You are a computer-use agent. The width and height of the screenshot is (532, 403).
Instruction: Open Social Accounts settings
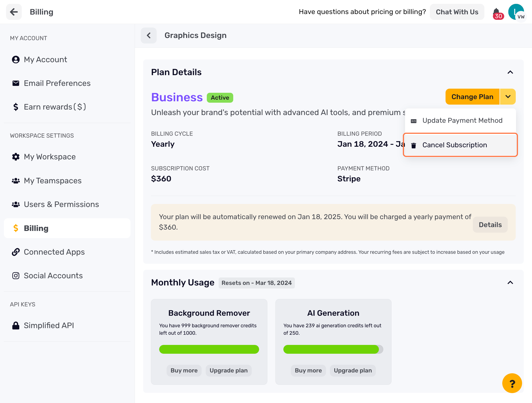coord(67,276)
